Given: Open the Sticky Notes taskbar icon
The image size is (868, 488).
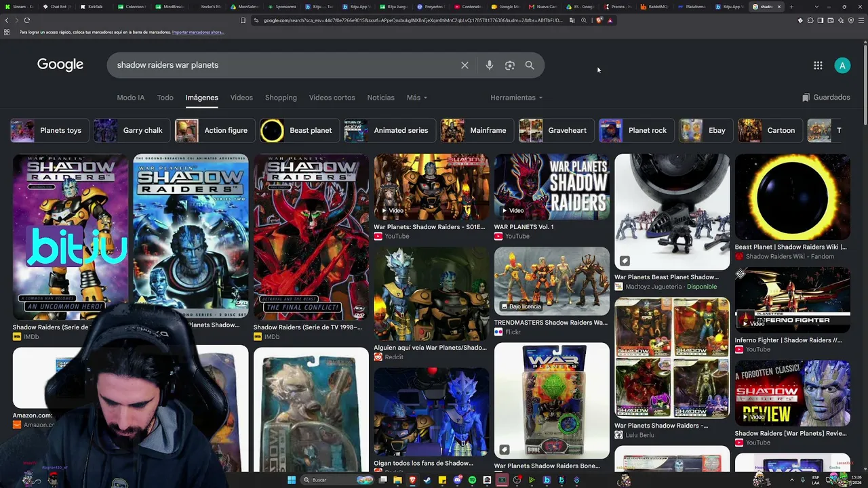Looking at the screenshot, I should [x=442, y=480].
